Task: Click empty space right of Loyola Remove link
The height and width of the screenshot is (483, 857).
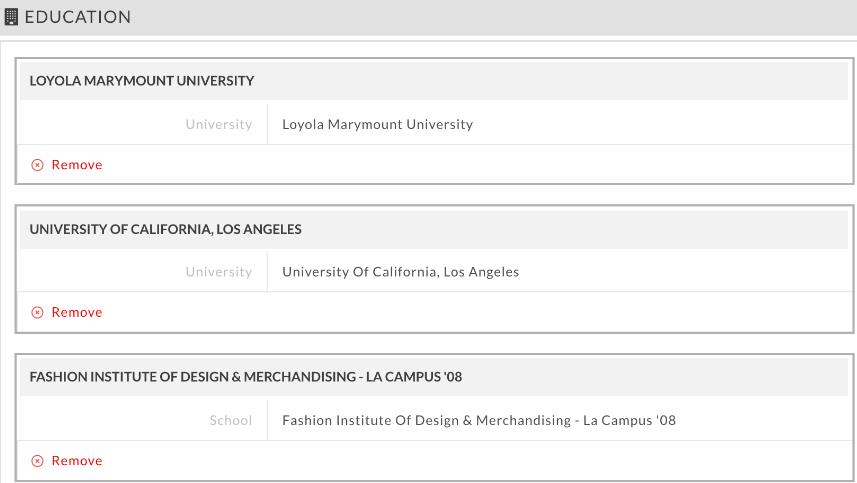Action: [x=476, y=165]
